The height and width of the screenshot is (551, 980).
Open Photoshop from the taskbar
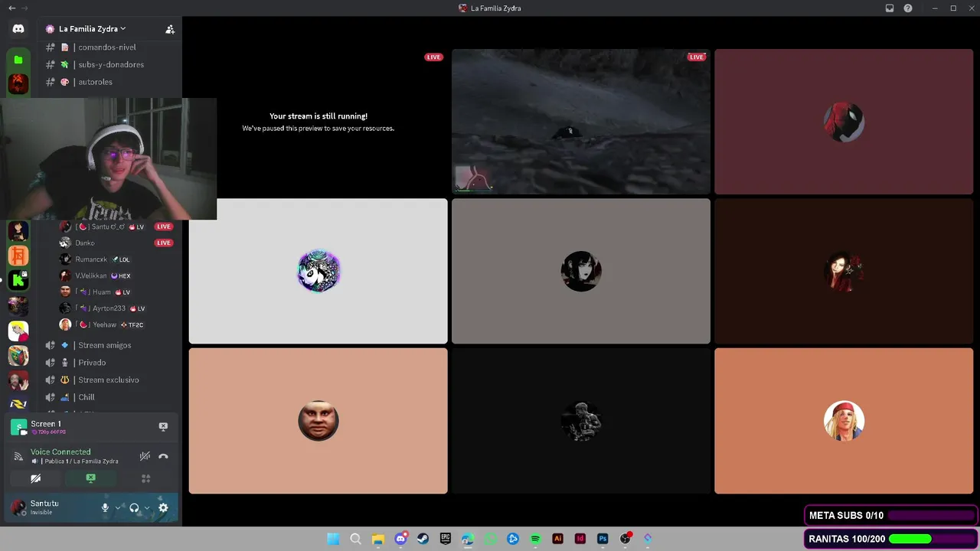coord(603,539)
